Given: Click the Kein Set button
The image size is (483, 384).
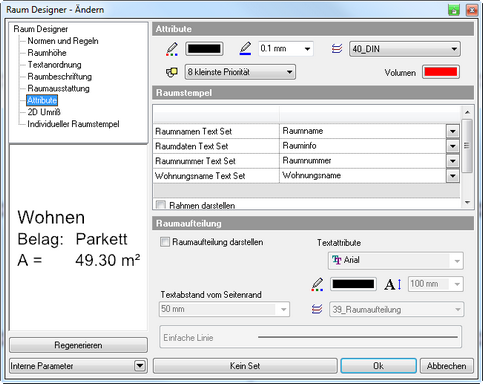Looking at the screenshot, I should [x=245, y=366].
